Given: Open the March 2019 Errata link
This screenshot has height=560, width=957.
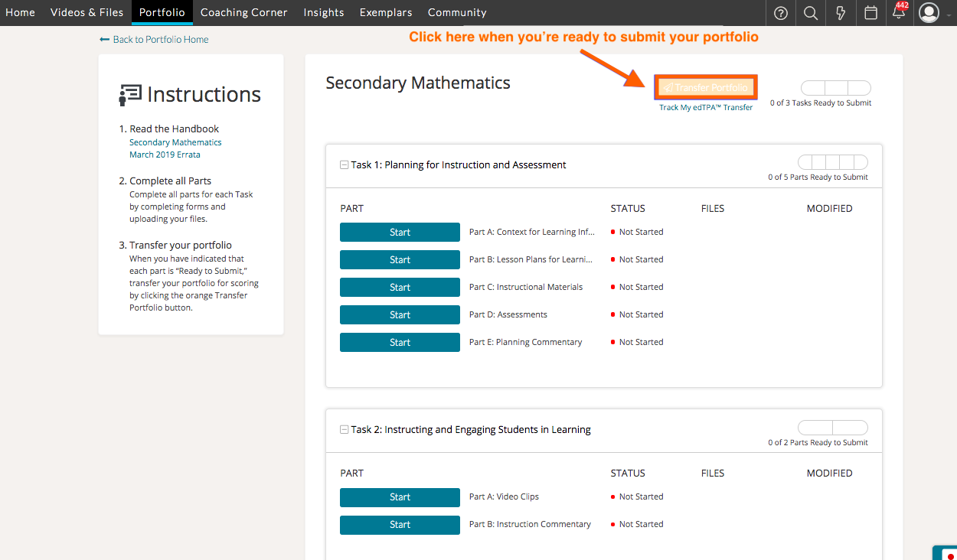Looking at the screenshot, I should point(165,155).
